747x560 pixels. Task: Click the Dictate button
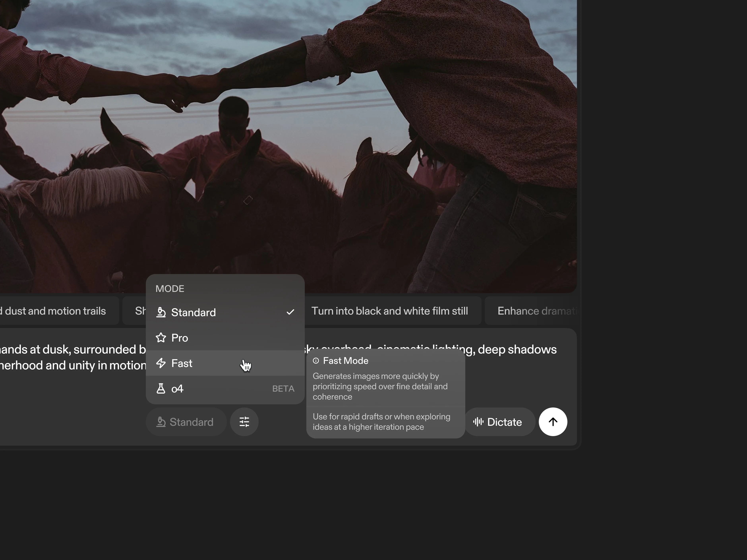point(499,422)
